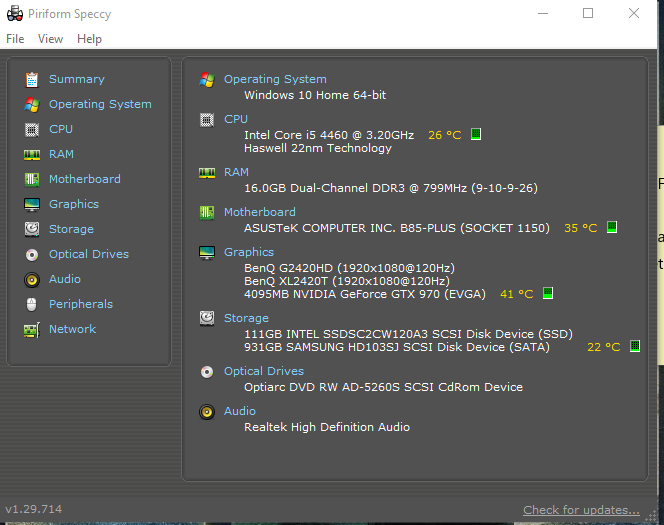Click the Optiarc DVD RW device text
Viewport: 664px width, 525px height.
coord(383,387)
